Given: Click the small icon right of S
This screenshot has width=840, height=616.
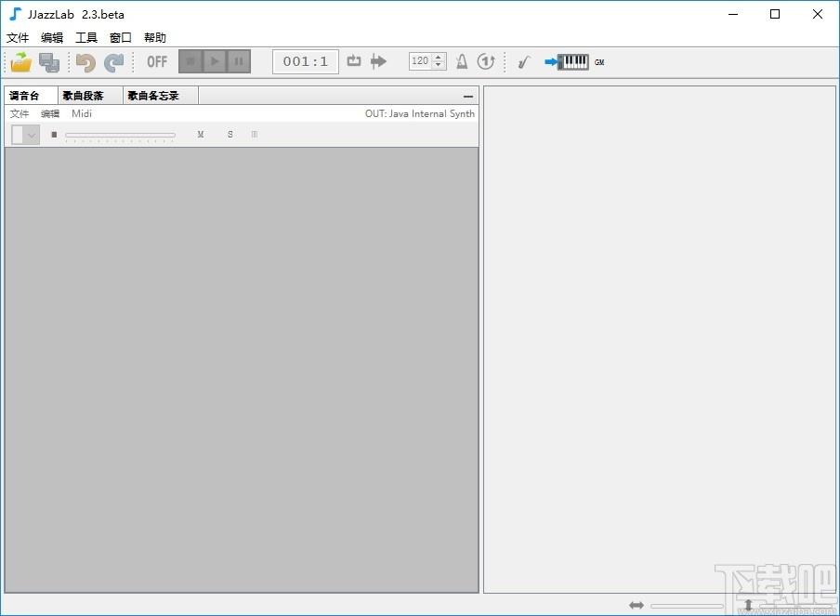Looking at the screenshot, I should [x=255, y=135].
